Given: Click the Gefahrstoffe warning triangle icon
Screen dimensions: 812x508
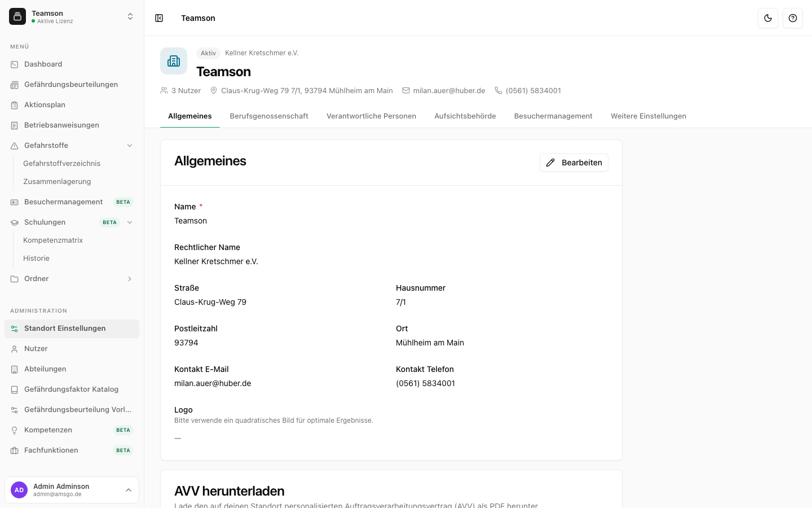Looking at the screenshot, I should [15, 146].
